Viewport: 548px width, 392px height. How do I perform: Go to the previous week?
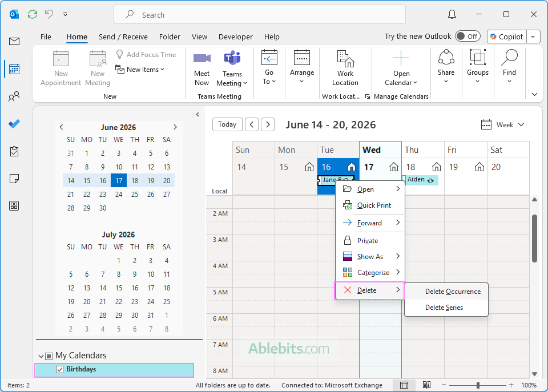252,124
